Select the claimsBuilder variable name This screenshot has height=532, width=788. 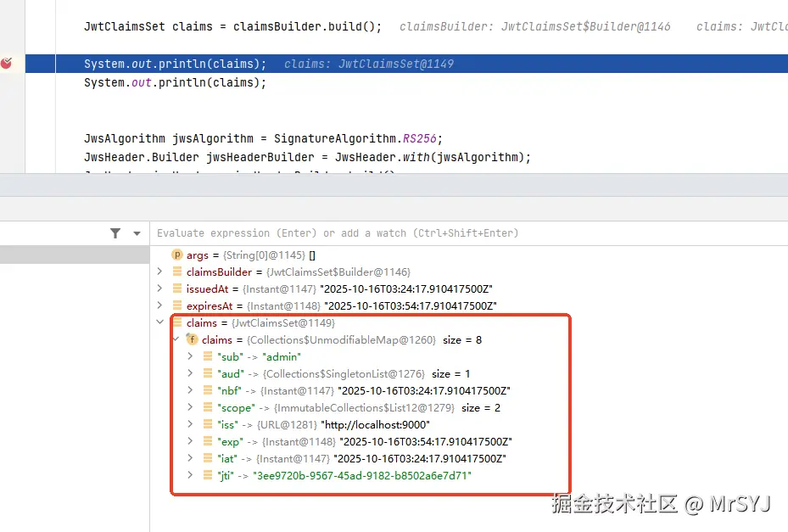click(219, 272)
